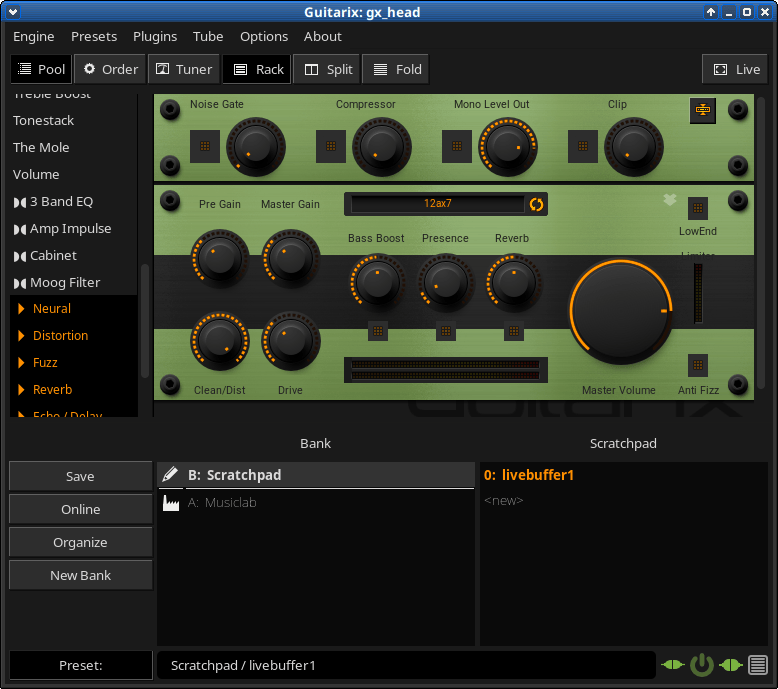Toggle the Mono Level Out switch
778x689 pixels.
(x=457, y=146)
